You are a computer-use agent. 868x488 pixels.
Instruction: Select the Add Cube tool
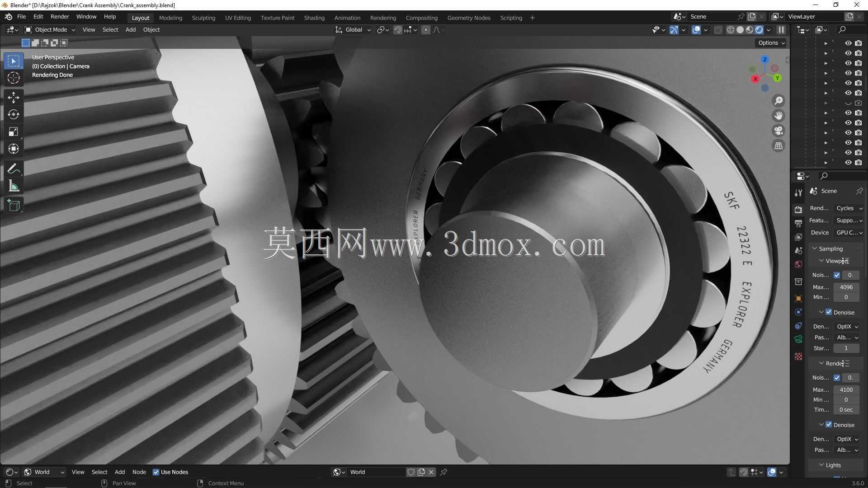click(14, 206)
